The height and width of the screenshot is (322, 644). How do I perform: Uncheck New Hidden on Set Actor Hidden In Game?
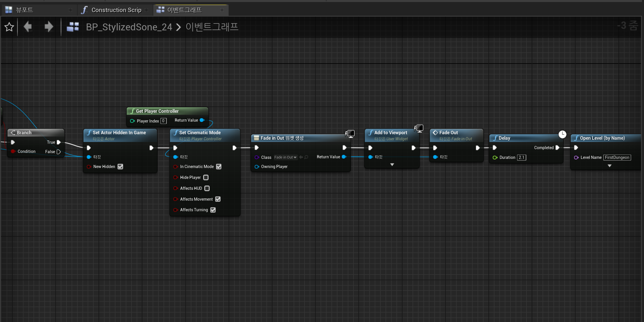coord(120,167)
